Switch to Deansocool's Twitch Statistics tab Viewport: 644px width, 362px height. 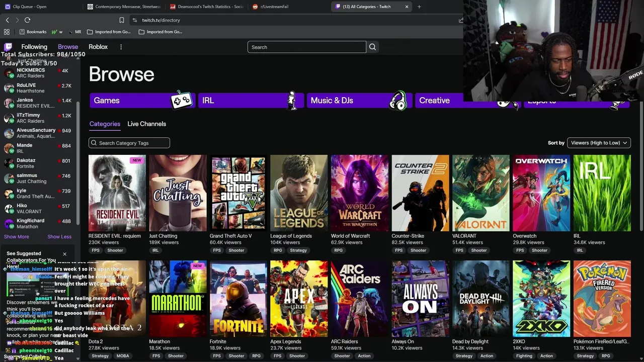point(206,7)
